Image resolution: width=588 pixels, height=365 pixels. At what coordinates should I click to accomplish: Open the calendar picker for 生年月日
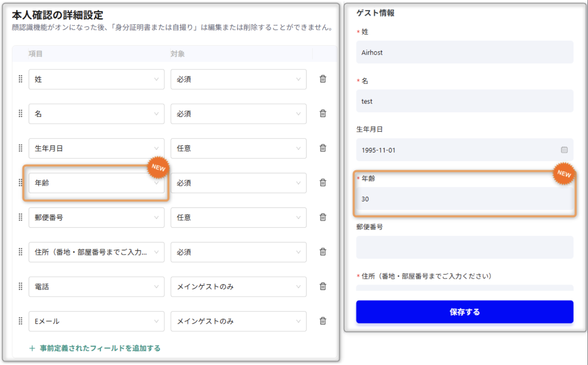tap(565, 150)
